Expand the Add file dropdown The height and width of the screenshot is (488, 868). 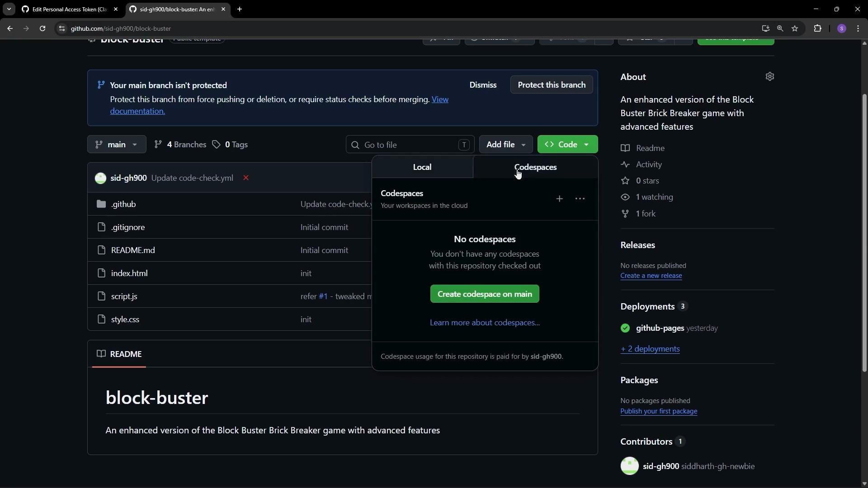tap(505, 145)
